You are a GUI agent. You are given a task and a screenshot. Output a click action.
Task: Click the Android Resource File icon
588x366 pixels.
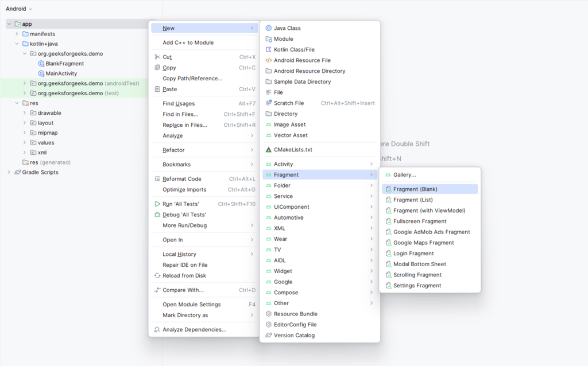click(x=269, y=60)
